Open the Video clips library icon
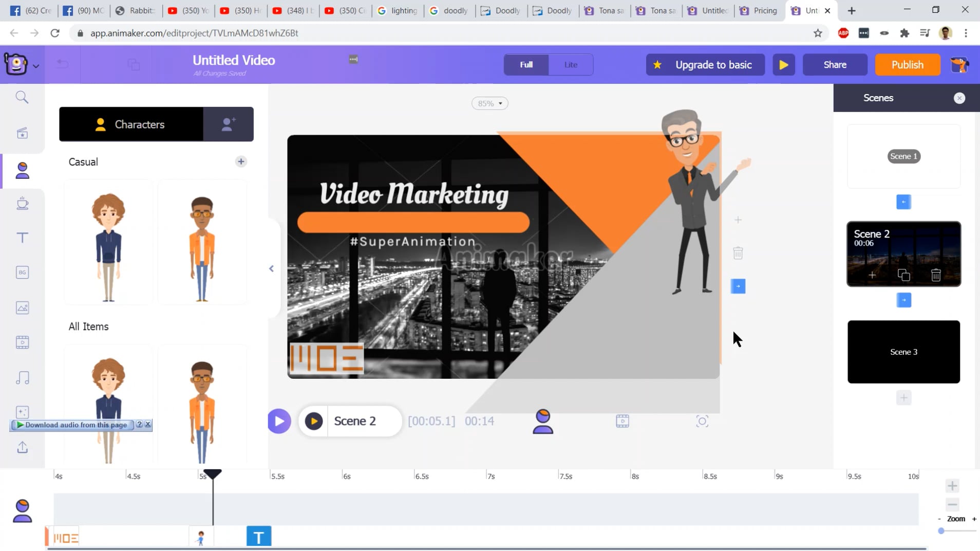The image size is (980, 551). click(x=22, y=342)
